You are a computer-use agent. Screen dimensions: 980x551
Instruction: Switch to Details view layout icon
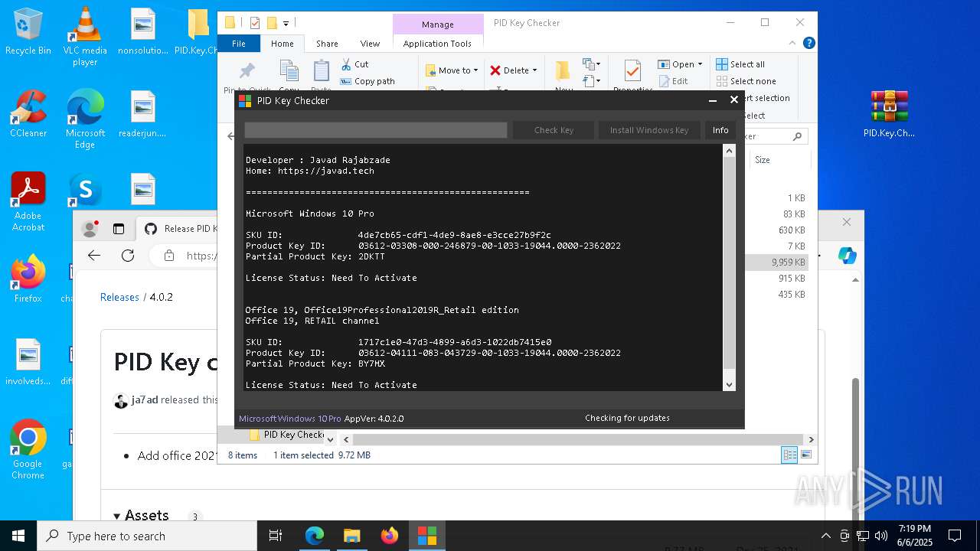[x=789, y=455]
